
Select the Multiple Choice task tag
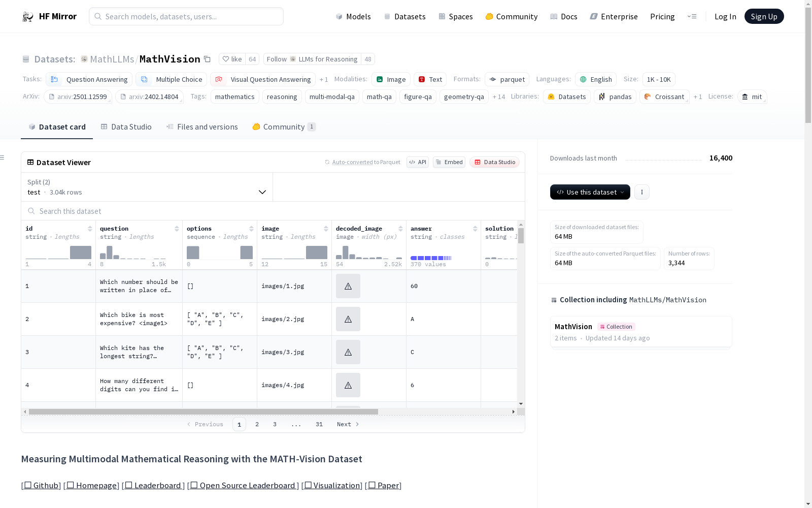pos(172,79)
